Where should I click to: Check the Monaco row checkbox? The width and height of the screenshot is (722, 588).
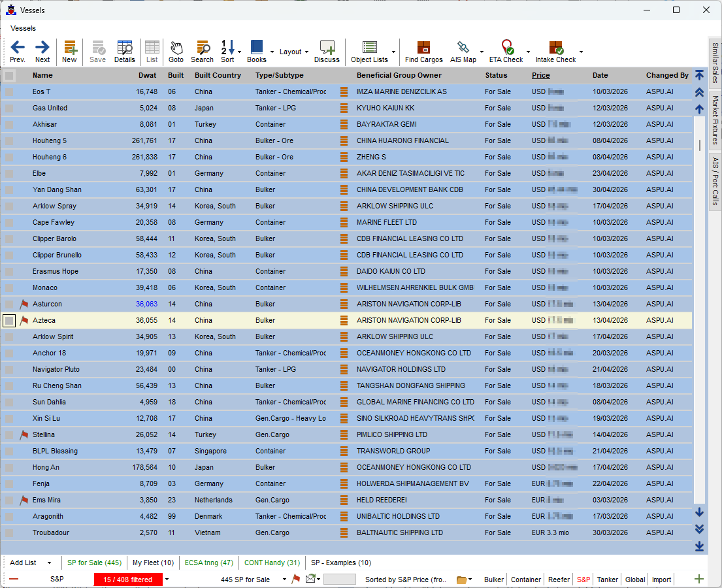point(9,287)
